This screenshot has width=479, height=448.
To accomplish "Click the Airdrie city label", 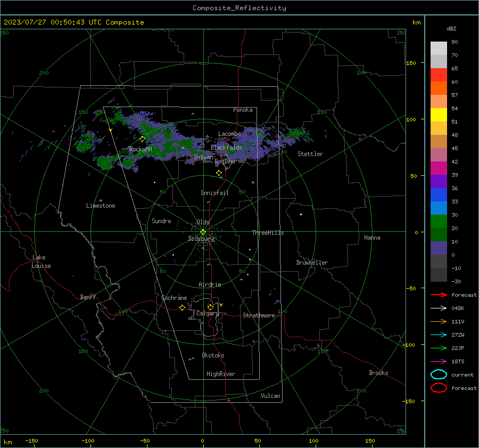I will (210, 284).
